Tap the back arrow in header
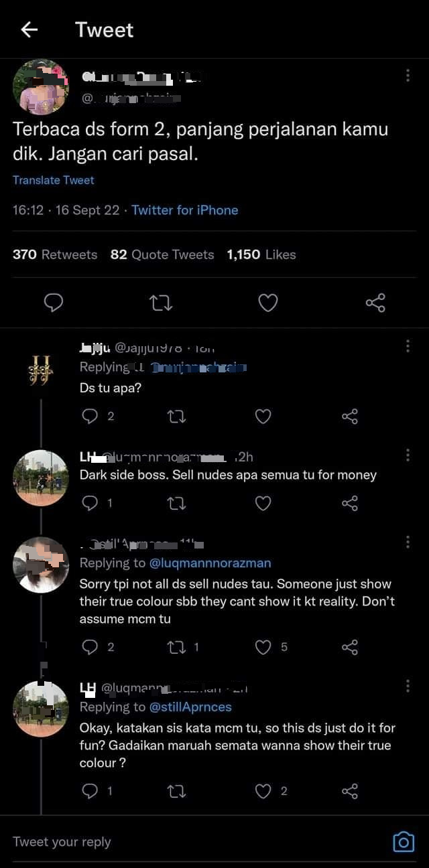Viewport: 429px width, 868px height. tap(29, 29)
